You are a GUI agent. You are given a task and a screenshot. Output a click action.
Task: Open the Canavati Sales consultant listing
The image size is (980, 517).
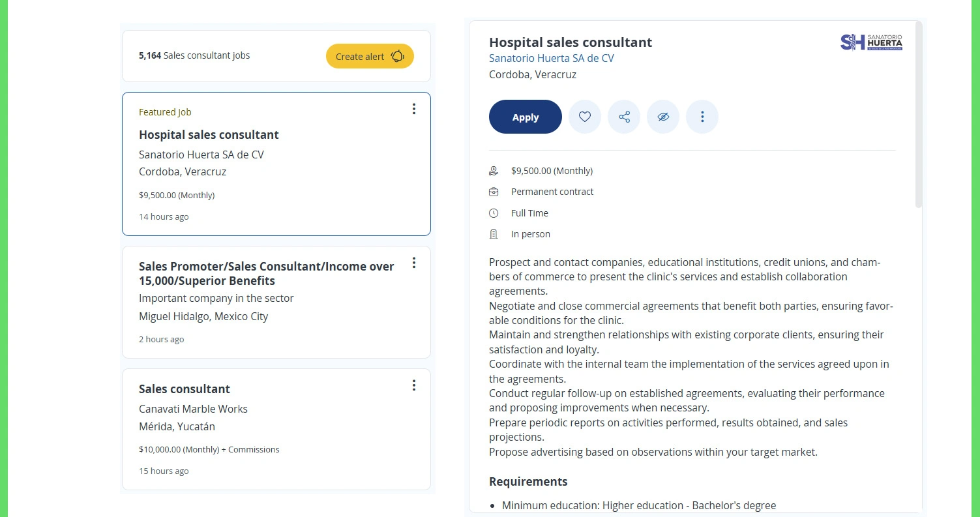[x=185, y=389]
